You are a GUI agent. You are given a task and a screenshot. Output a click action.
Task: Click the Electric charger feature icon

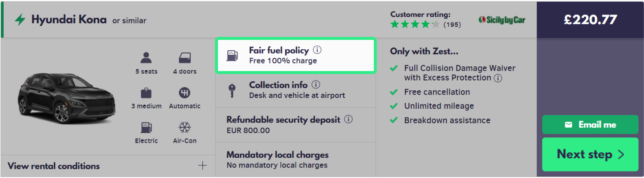146,127
